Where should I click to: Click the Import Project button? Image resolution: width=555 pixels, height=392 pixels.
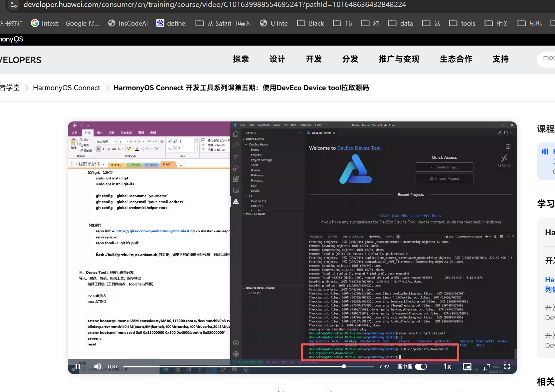[x=444, y=178]
